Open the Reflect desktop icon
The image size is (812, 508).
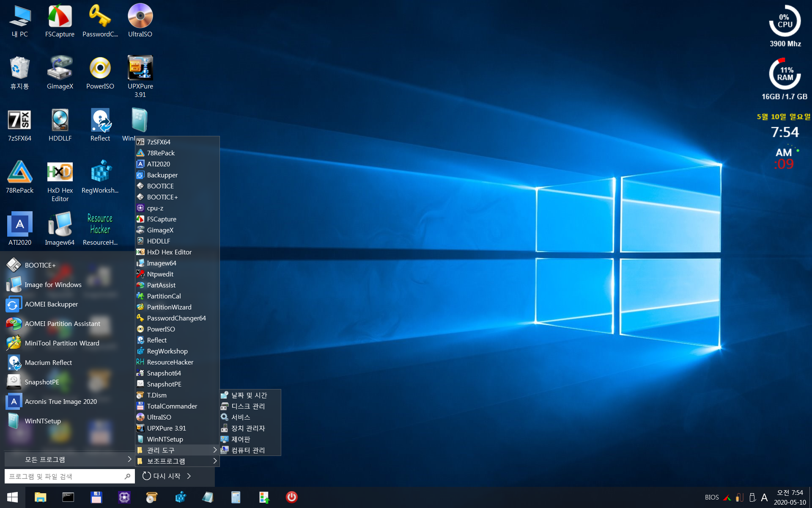tap(100, 125)
